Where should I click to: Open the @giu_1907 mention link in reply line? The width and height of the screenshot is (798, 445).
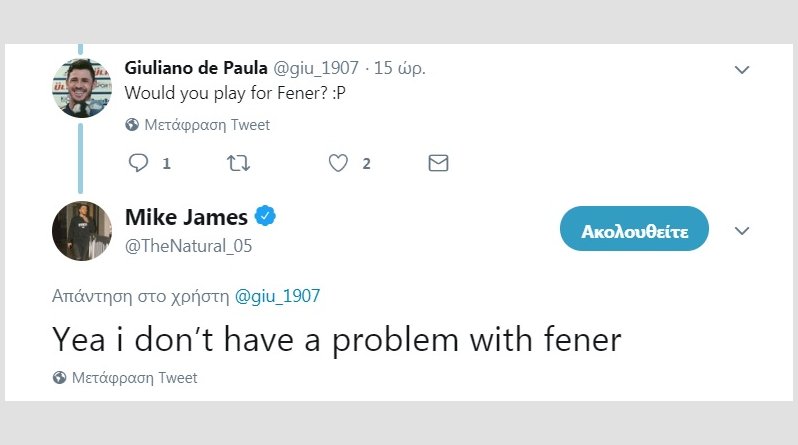point(278,296)
